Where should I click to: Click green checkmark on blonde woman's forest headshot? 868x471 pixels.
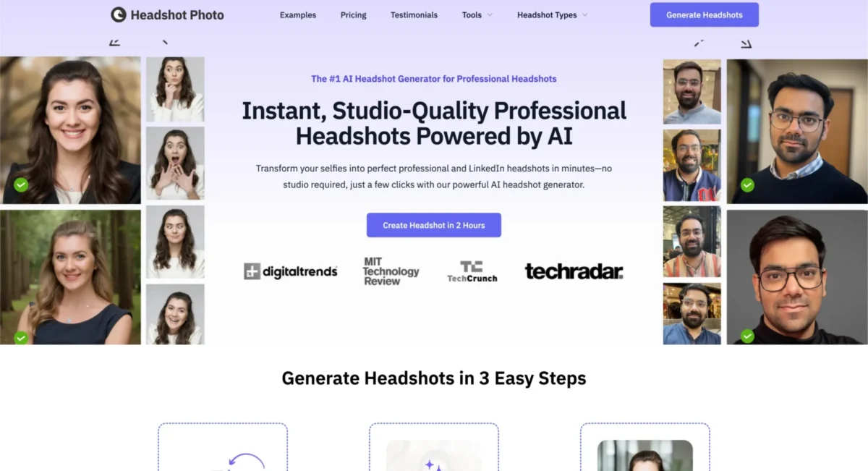[21, 337]
